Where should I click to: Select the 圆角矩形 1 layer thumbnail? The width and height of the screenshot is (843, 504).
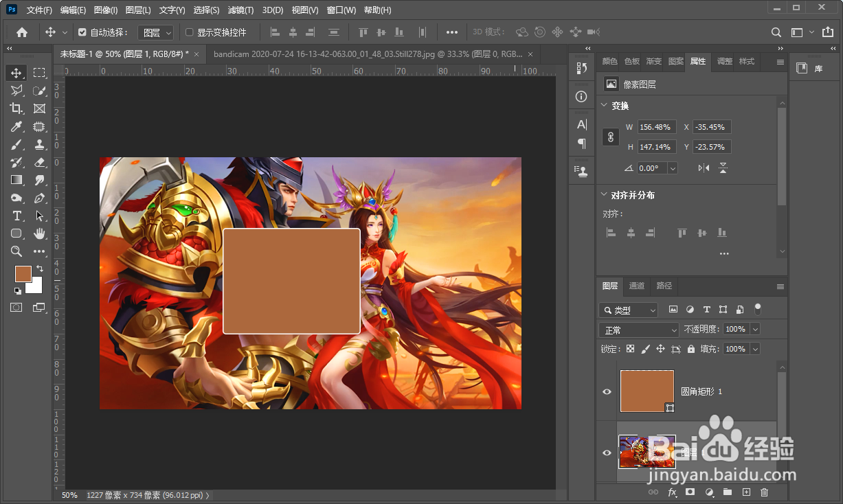tap(647, 391)
